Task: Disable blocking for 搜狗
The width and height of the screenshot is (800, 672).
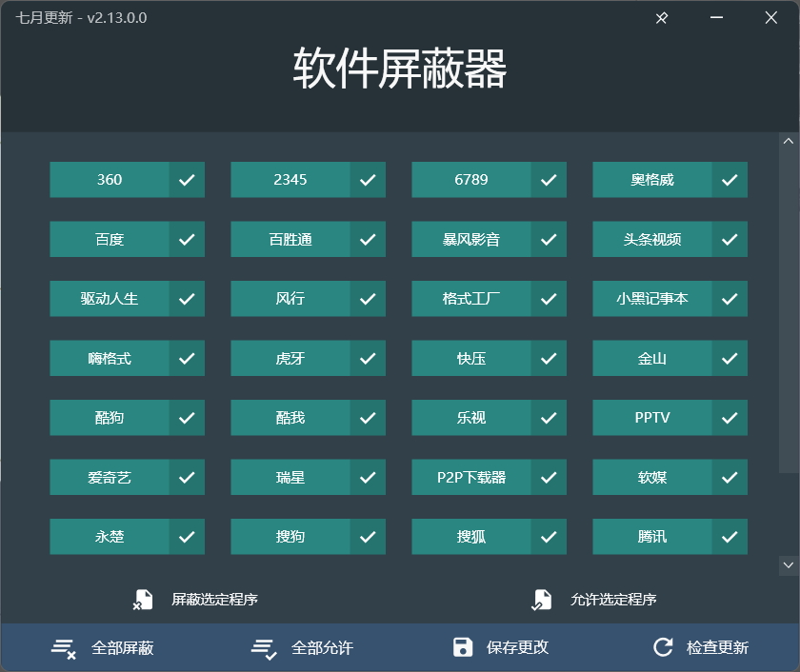Action: [368, 536]
